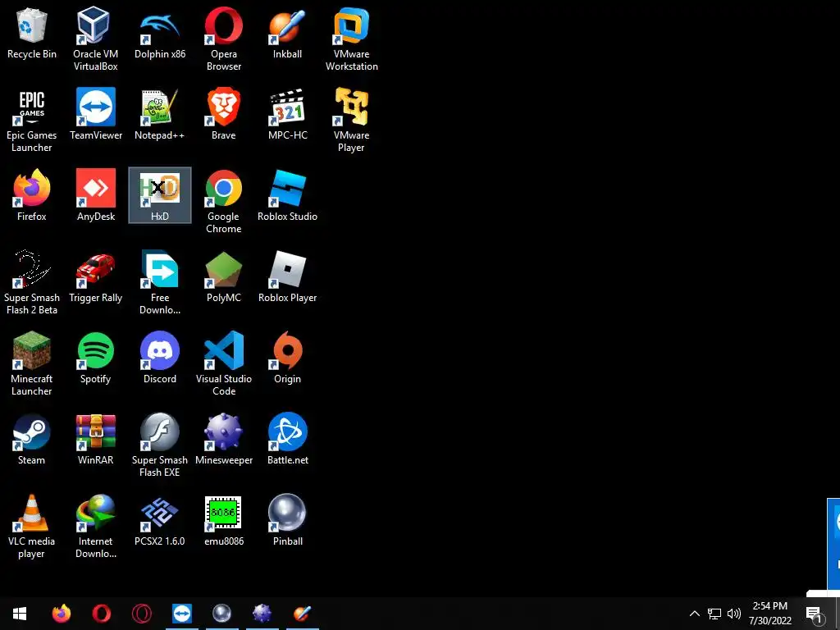Show hidden system tray icons

[694, 614]
